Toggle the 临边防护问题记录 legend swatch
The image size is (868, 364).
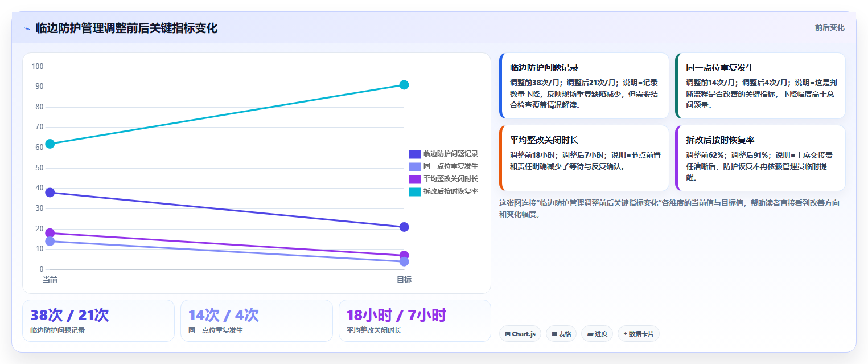(x=414, y=154)
